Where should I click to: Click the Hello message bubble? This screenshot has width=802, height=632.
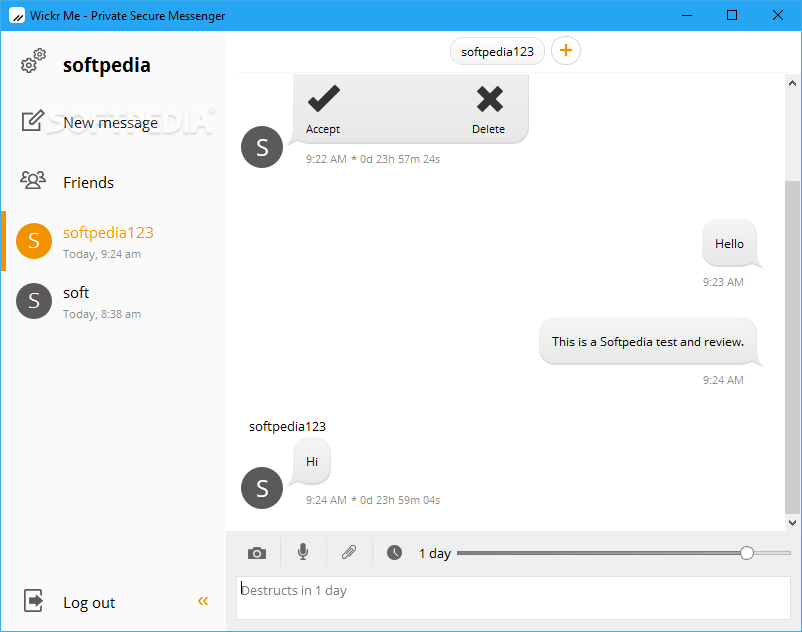pyautogui.click(x=730, y=244)
